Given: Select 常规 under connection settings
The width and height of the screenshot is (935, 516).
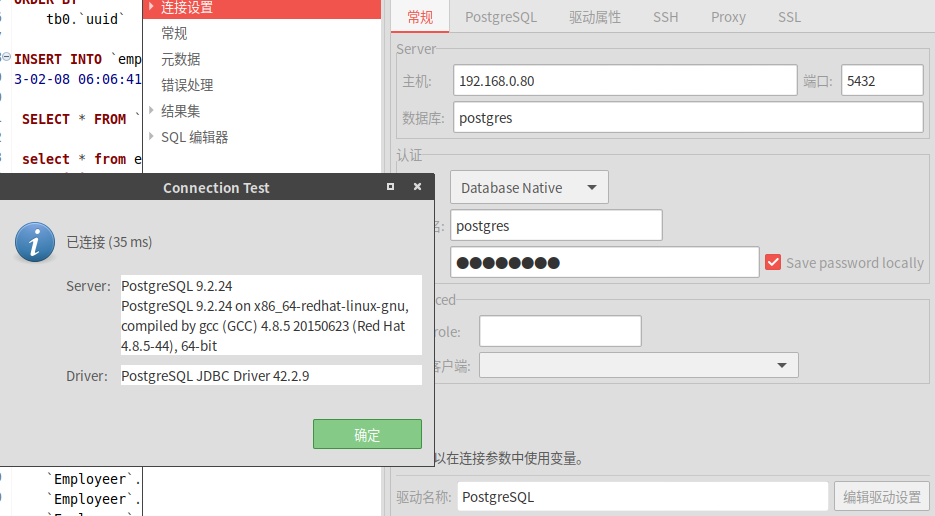Looking at the screenshot, I should (x=174, y=33).
